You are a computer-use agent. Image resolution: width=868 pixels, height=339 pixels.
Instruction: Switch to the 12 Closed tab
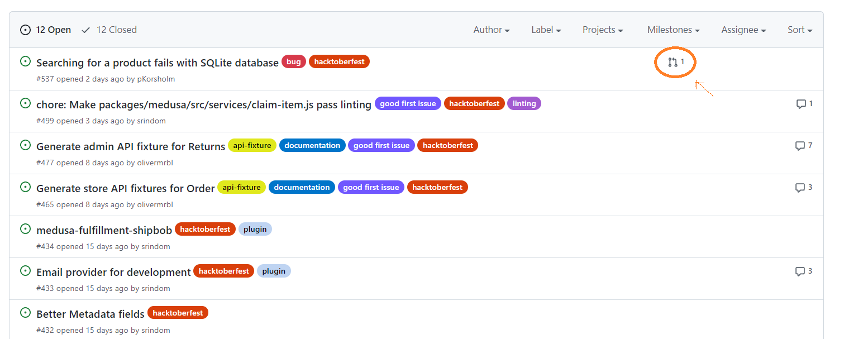(x=116, y=30)
